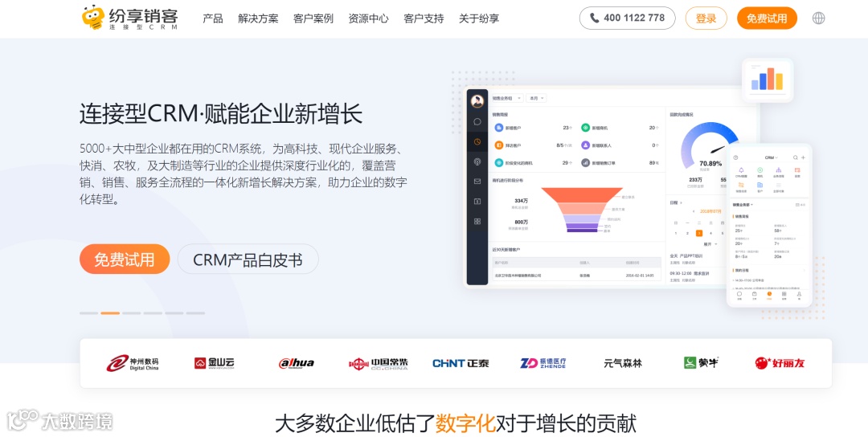Click the orange 拜访客户 icon
The image size is (868, 437).
point(499,145)
